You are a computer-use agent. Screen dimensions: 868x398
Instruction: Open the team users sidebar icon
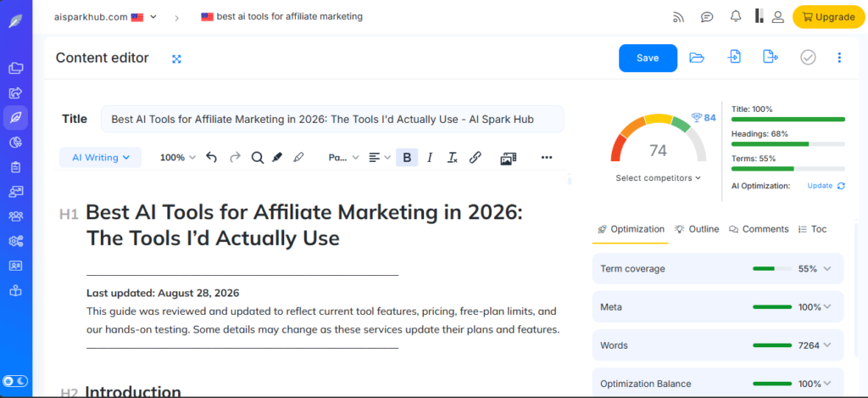point(16,216)
